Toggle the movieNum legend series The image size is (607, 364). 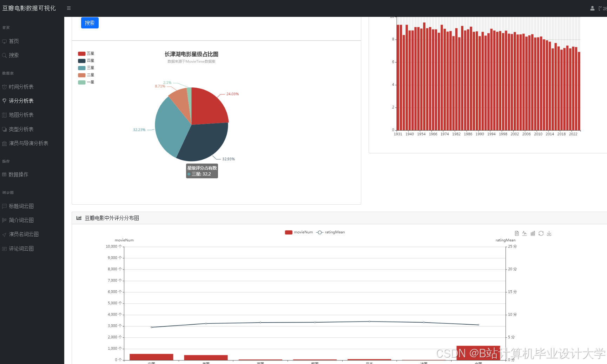(299, 232)
